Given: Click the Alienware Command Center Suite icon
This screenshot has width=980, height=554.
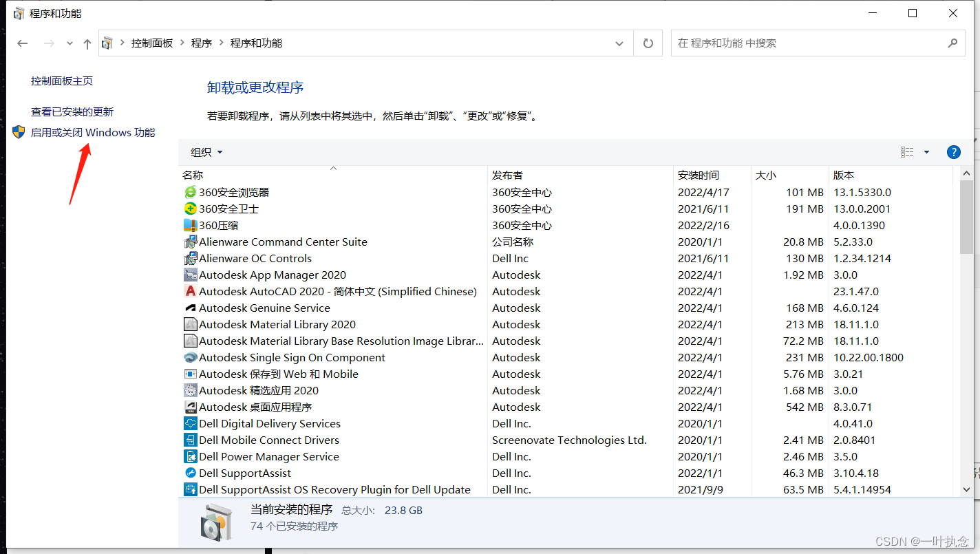Looking at the screenshot, I should pyautogui.click(x=190, y=242).
